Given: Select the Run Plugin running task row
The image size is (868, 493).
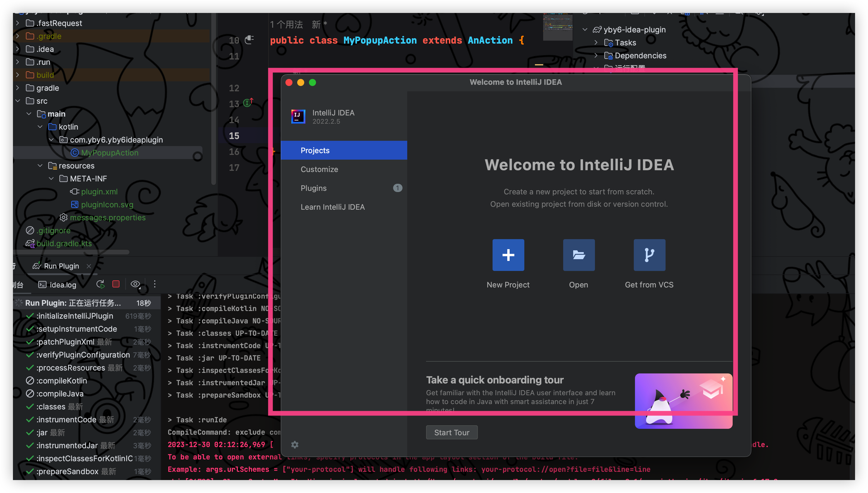Looking at the screenshot, I should pyautogui.click(x=87, y=303).
